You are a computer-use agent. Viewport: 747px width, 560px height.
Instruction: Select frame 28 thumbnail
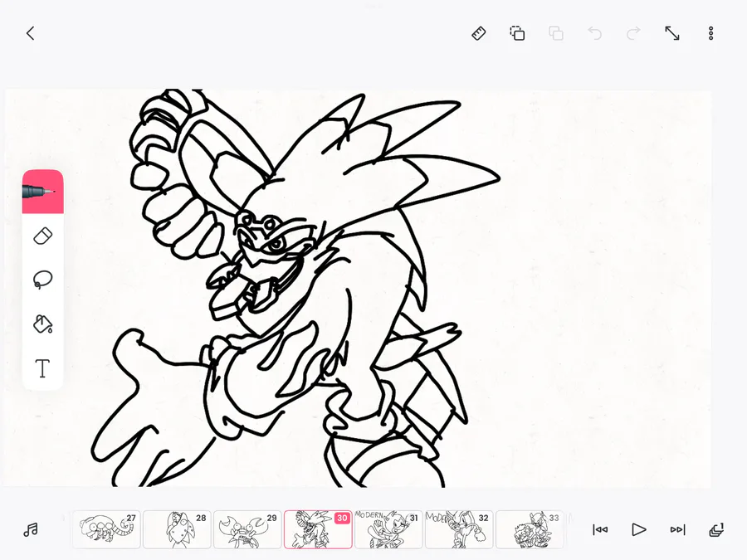(177, 529)
